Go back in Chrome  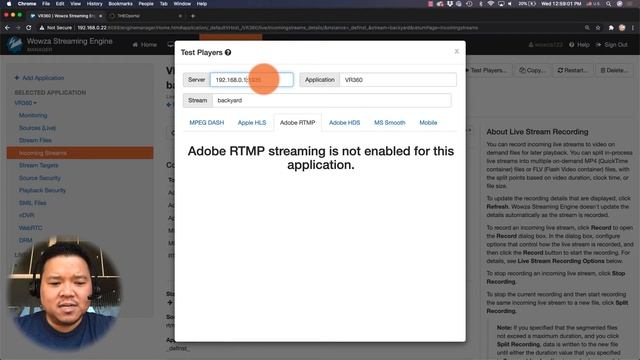7,28
